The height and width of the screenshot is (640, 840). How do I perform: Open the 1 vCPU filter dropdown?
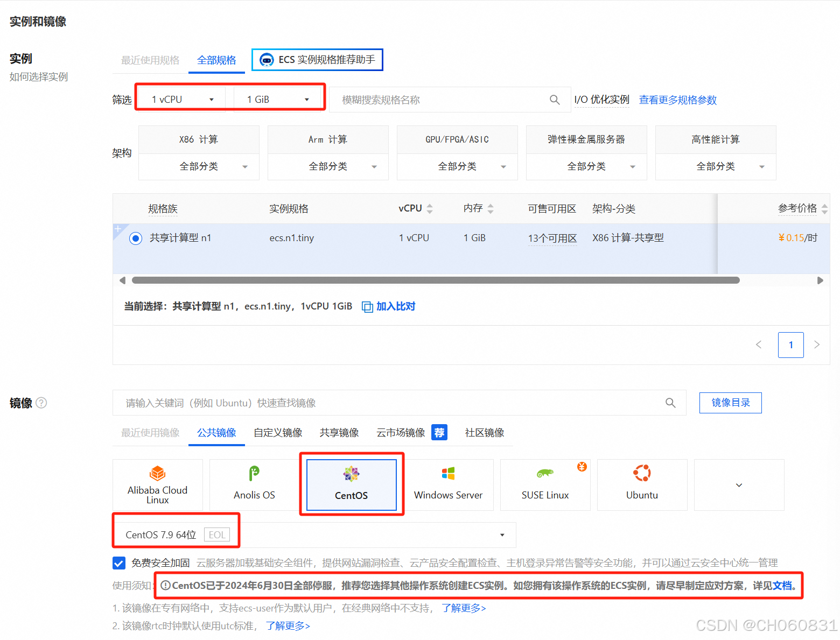click(x=182, y=100)
